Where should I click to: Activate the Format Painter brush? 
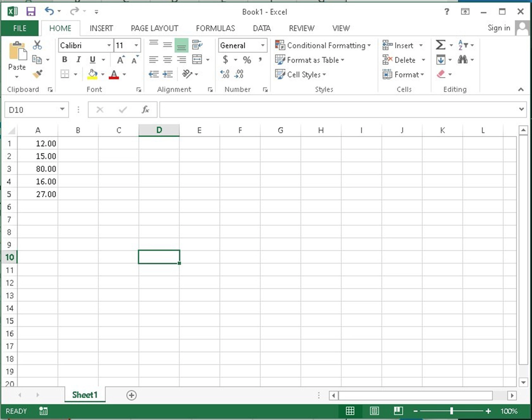[x=37, y=74]
